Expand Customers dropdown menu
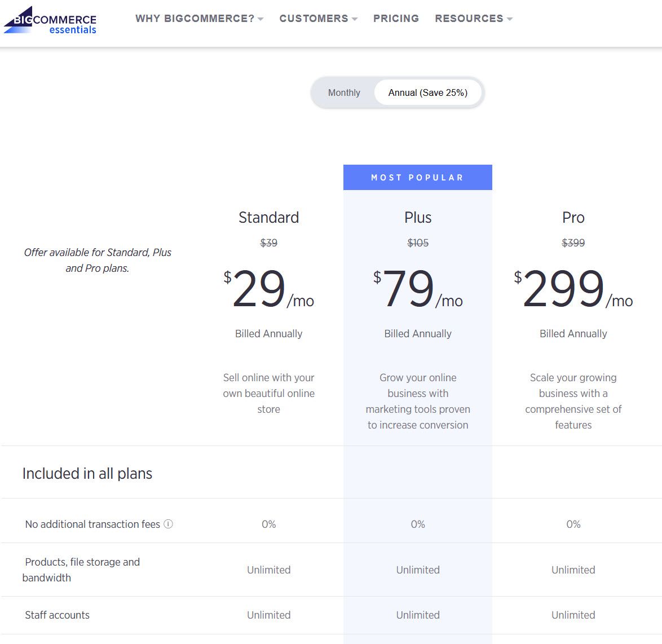The width and height of the screenshot is (662, 644). coord(319,19)
